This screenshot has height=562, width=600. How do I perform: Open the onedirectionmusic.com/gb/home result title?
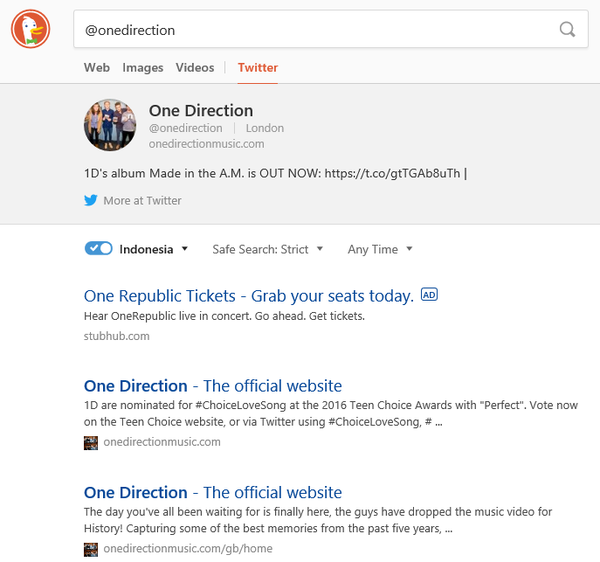coord(213,492)
